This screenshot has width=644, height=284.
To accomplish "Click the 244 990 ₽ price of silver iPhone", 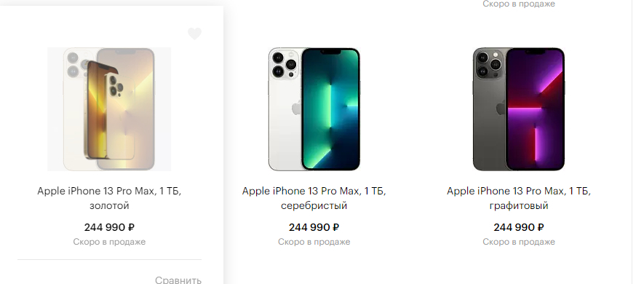I will [x=314, y=227].
